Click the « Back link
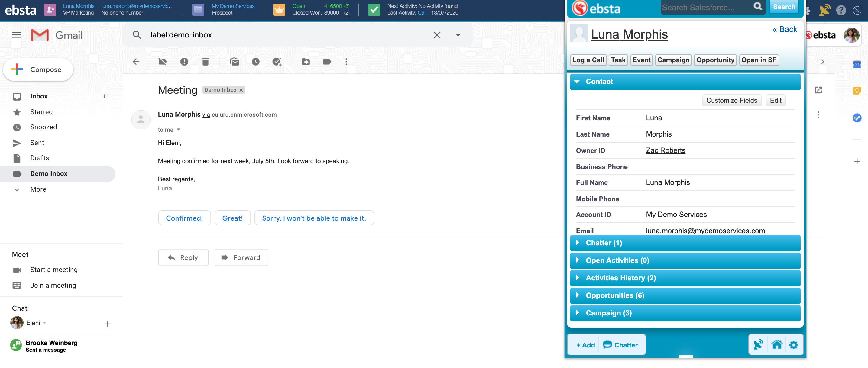868x368 pixels. coord(785,29)
